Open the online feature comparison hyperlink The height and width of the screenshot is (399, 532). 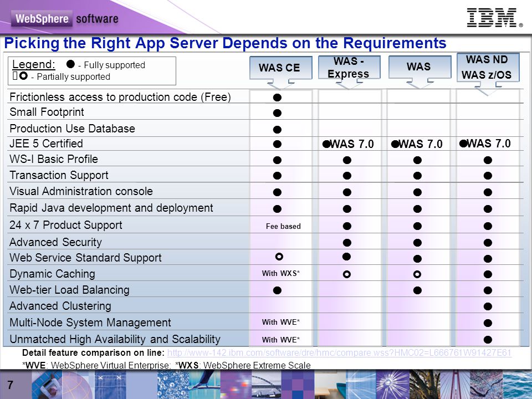[339, 353]
